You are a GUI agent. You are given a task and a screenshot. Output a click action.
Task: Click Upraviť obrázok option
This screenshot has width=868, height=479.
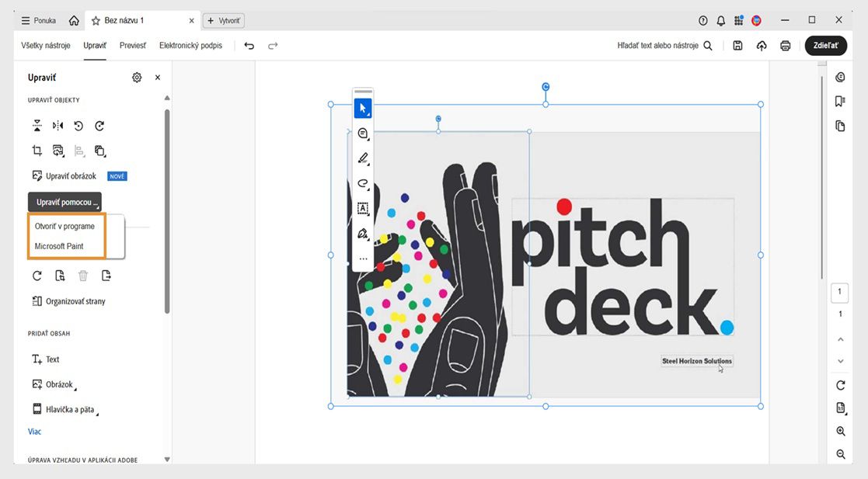pyautogui.click(x=64, y=176)
